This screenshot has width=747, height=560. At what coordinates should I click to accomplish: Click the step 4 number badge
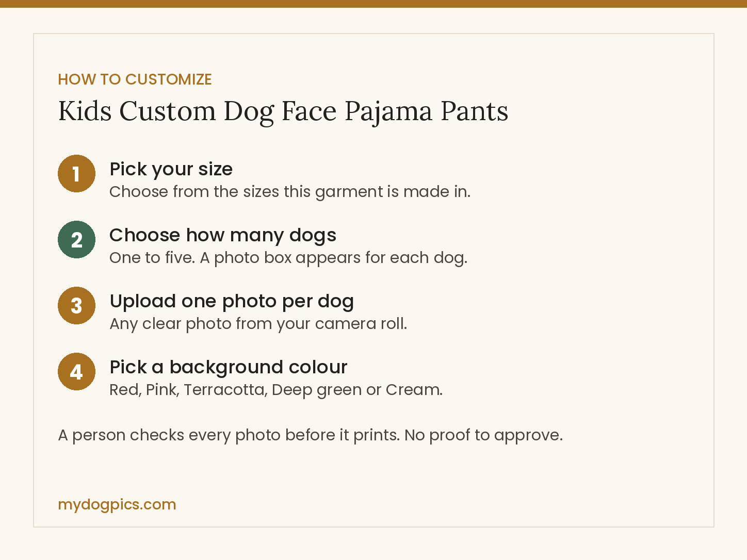76,372
